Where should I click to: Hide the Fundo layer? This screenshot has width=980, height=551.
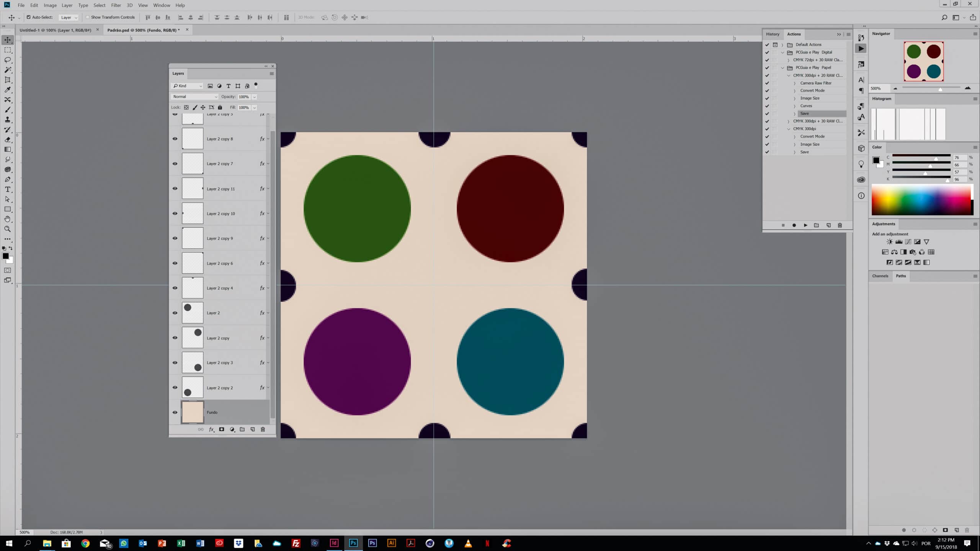coord(175,412)
